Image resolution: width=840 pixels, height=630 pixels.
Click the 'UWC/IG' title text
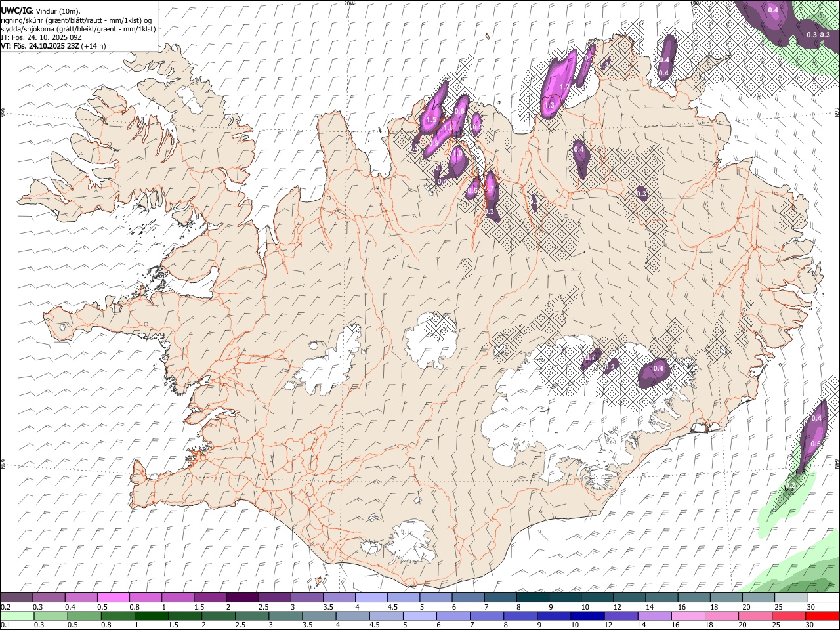[16, 10]
